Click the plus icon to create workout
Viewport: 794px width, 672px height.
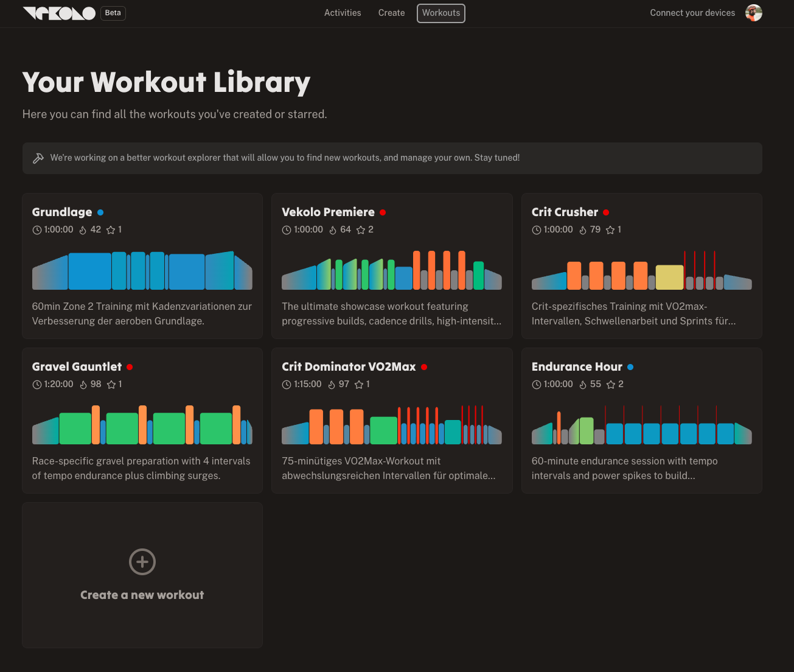coord(142,562)
